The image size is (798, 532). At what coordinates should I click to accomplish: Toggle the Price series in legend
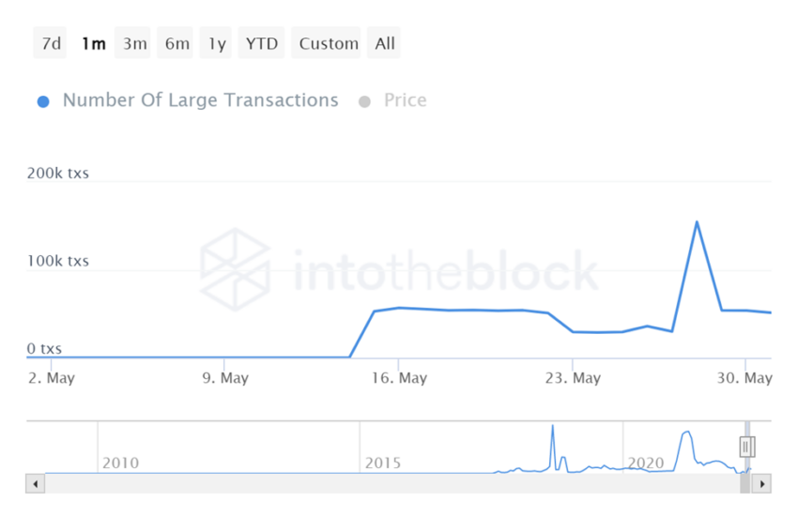(392, 100)
